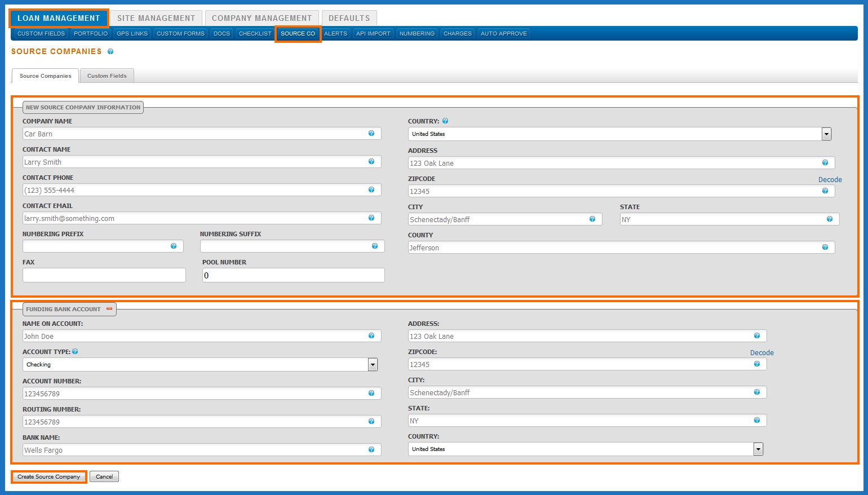The image size is (868, 495).
Task: Open Account Type dropdown showing Checking
Action: [x=200, y=364]
